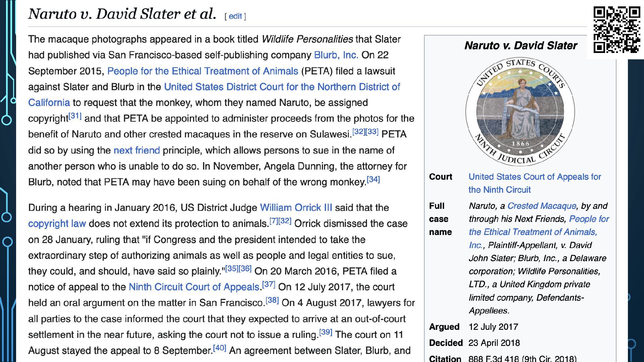Viewport: 644px width, 362px height.
Task: Open People for the Ethical Treatment of Animals link in the article text
Action: click(x=203, y=71)
